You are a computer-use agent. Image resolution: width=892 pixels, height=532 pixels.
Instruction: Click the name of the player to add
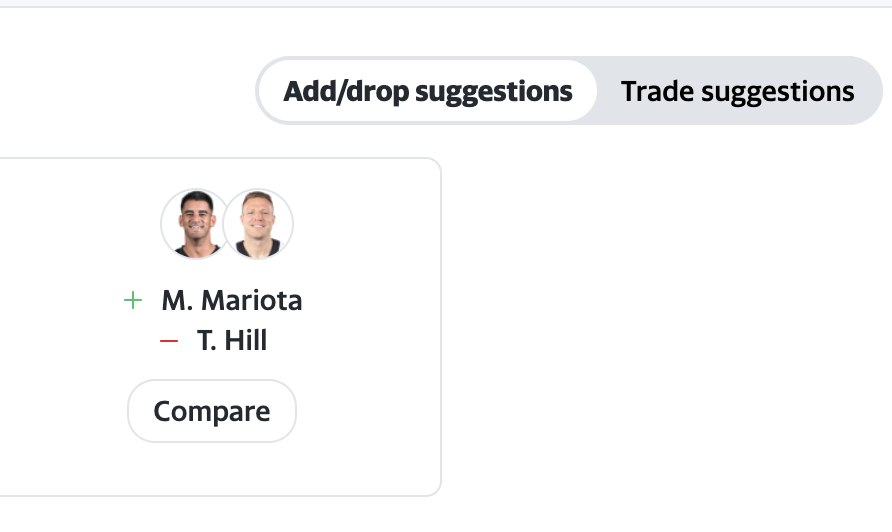pos(231,301)
